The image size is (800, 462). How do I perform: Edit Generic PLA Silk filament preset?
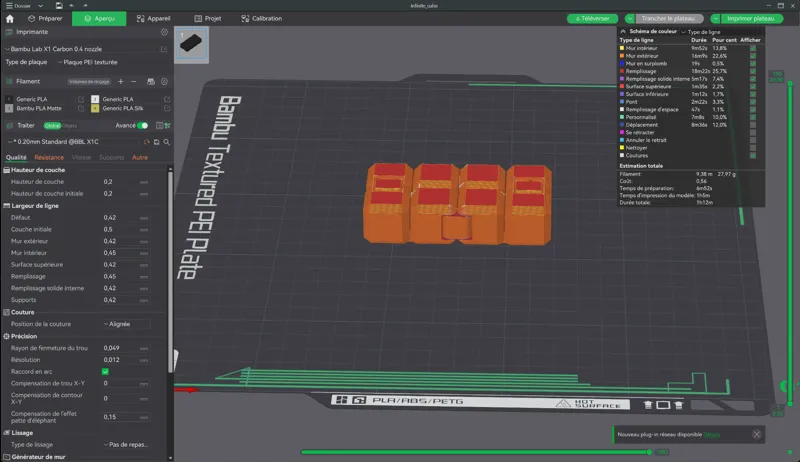167,108
